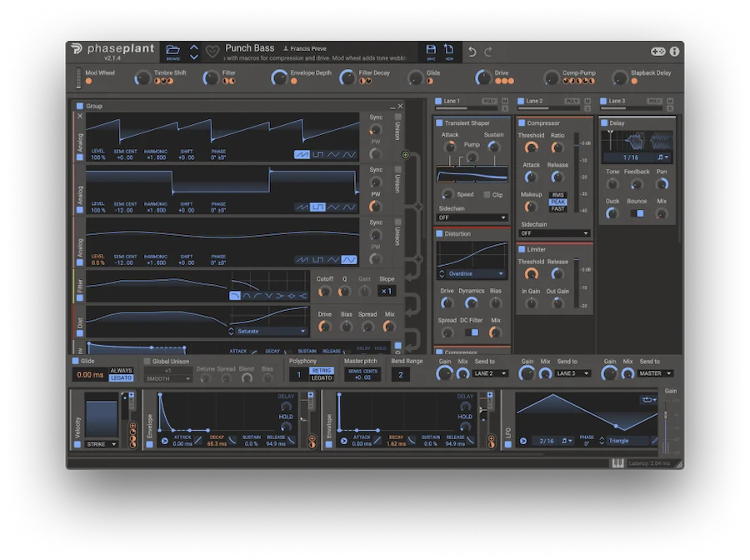This screenshot has height=560, width=750.
Task: Click the LFO retrigger play icon
Action: click(522, 441)
